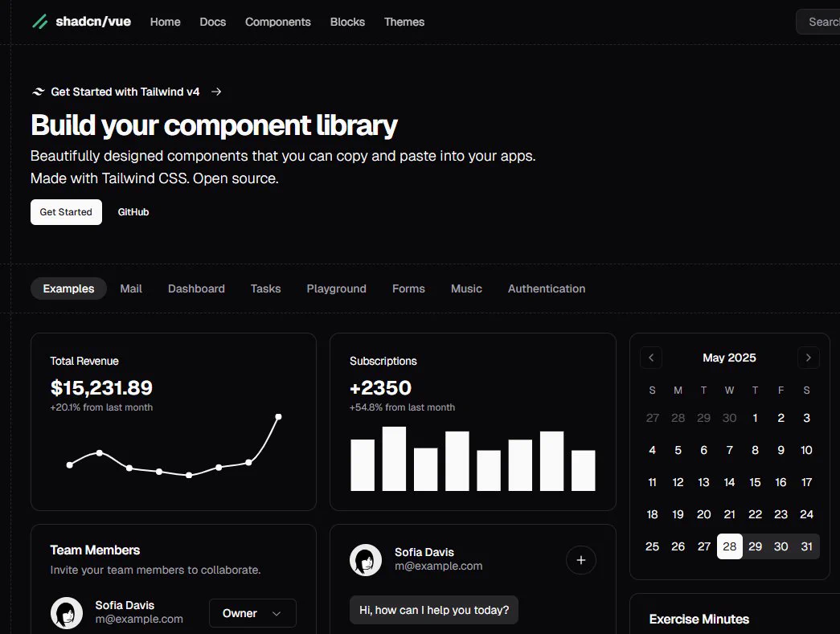
Task: Click the Team Members heading
Action: tap(95, 550)
